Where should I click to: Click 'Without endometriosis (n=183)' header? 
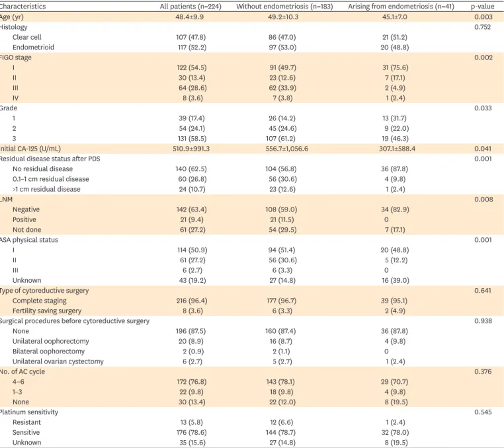pyautogui.click(x=284, y=7)
